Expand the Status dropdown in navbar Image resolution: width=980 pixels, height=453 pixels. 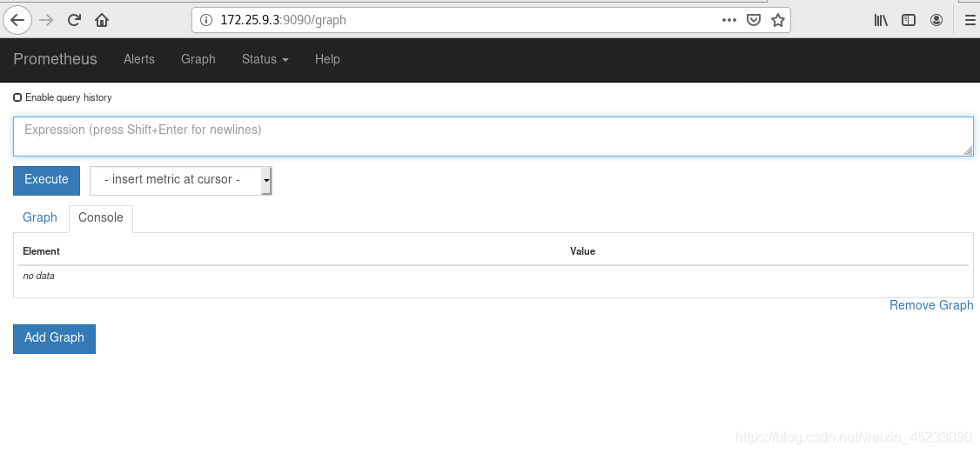coord(265,59)
